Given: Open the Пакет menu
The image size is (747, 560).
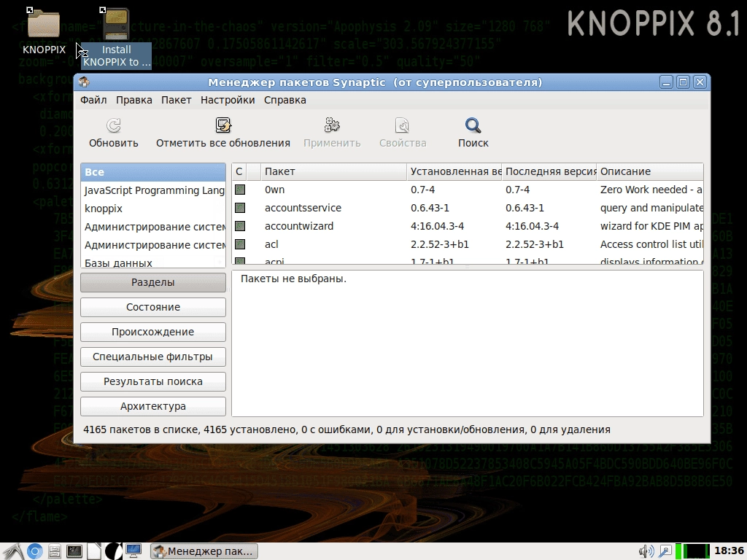Looking at the screenshot, I should 177,100.
